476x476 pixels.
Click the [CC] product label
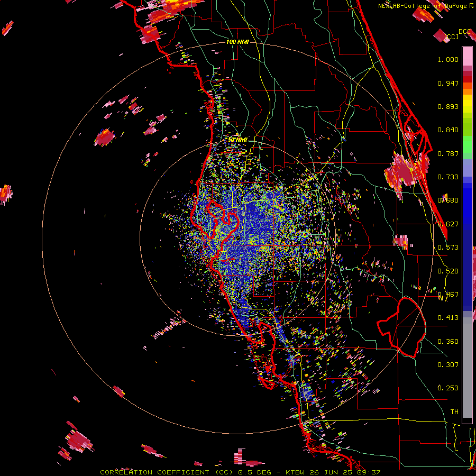point(452,37)
